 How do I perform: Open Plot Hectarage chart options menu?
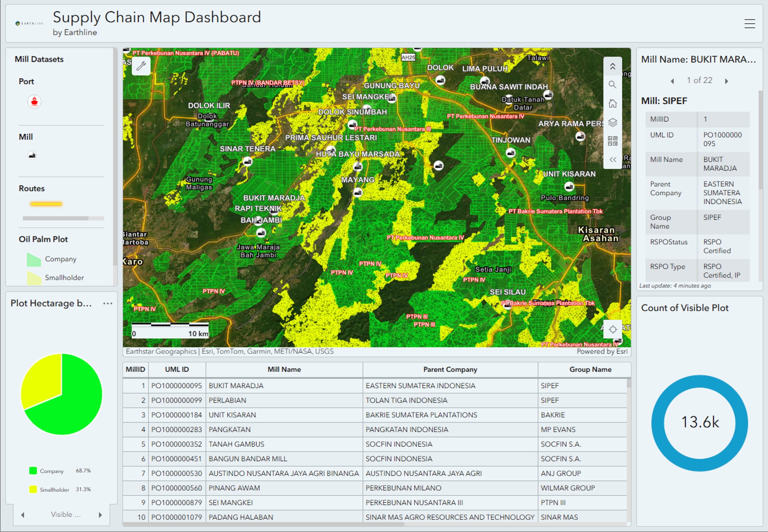(x=107, y=303)
